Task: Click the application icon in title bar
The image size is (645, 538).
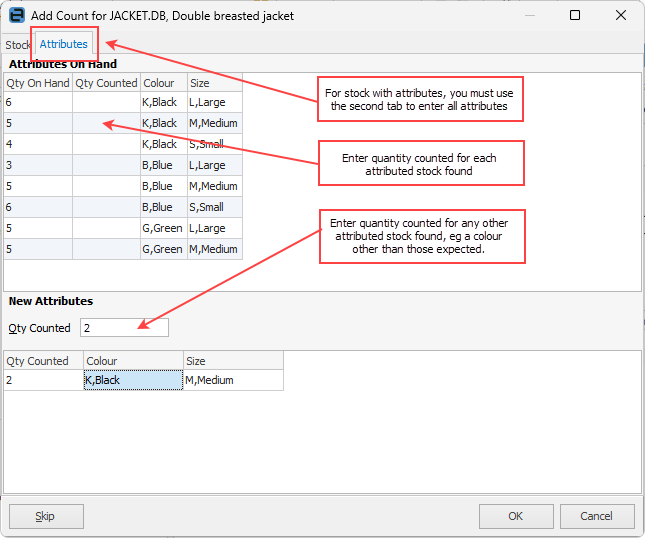Action: coord(17,15)
